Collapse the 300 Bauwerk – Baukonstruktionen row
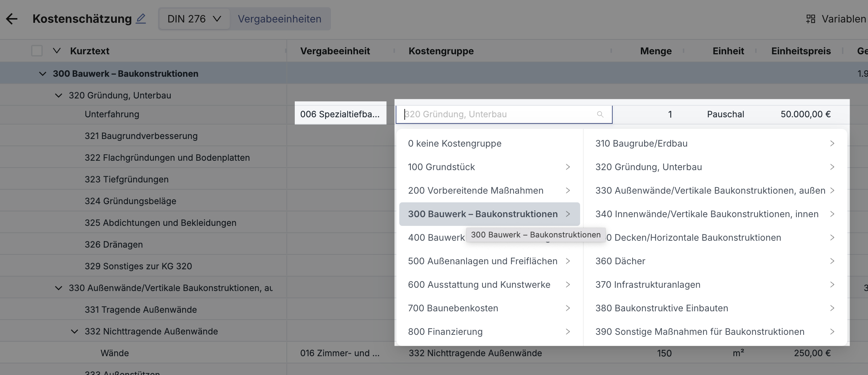Viewport: 868px width, 375px height. (x=43, y=74)
